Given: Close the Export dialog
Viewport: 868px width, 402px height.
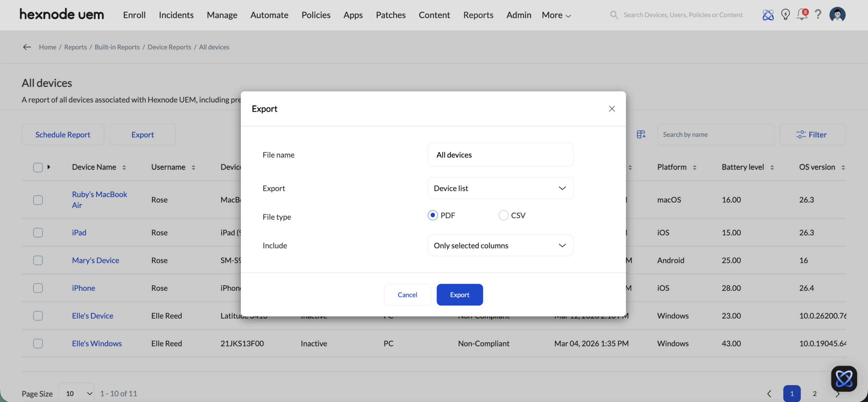Looking at the screenshot, I should pyautogui.click(x=612, y=109).
